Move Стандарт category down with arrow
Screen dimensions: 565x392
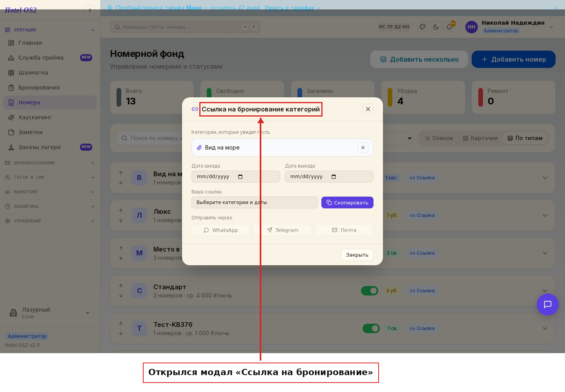tap(121, 295)
